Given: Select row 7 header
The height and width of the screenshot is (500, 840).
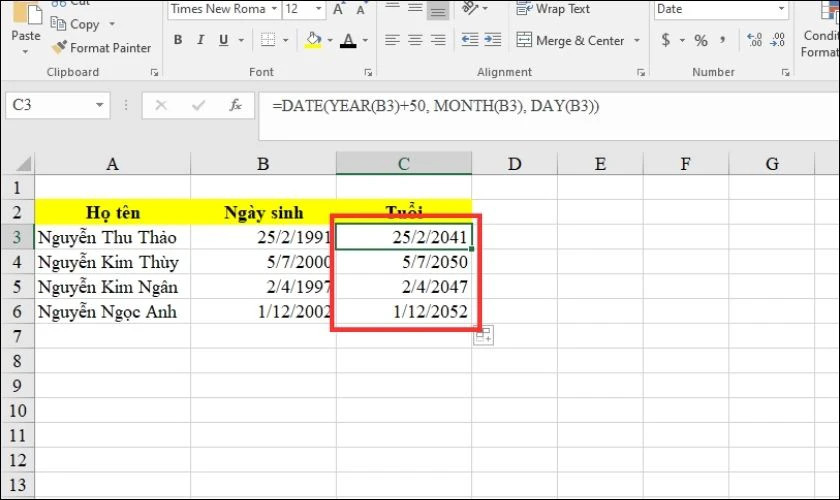Looking at the screenshot, I should (x=17, y=336).
